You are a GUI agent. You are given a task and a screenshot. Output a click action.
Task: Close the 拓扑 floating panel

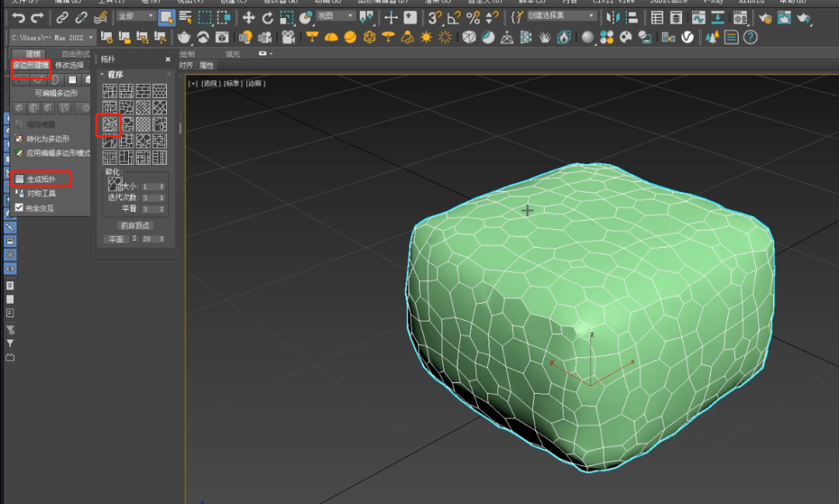168,59
